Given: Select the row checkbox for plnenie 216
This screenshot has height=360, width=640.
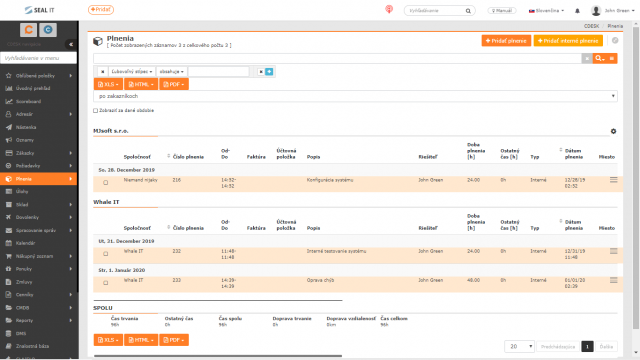Looking at the screenshot, I should [x=106, y=182].
